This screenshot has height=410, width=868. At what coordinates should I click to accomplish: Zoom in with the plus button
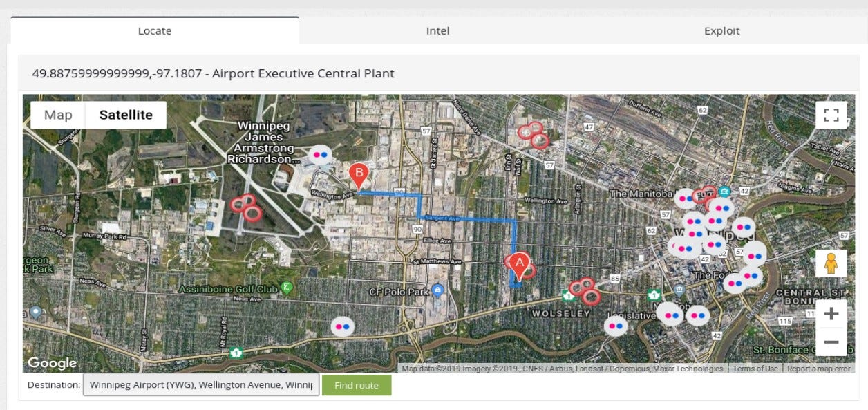point(831,314)
